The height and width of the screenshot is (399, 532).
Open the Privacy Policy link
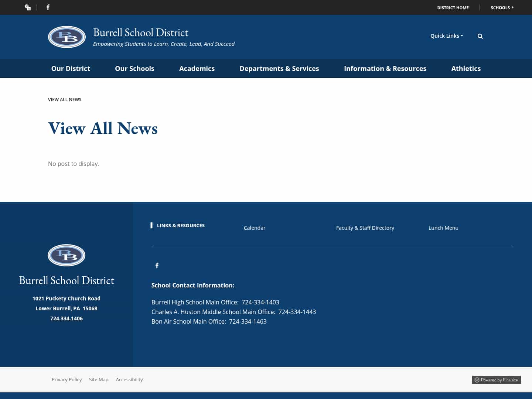pos(66,379)
